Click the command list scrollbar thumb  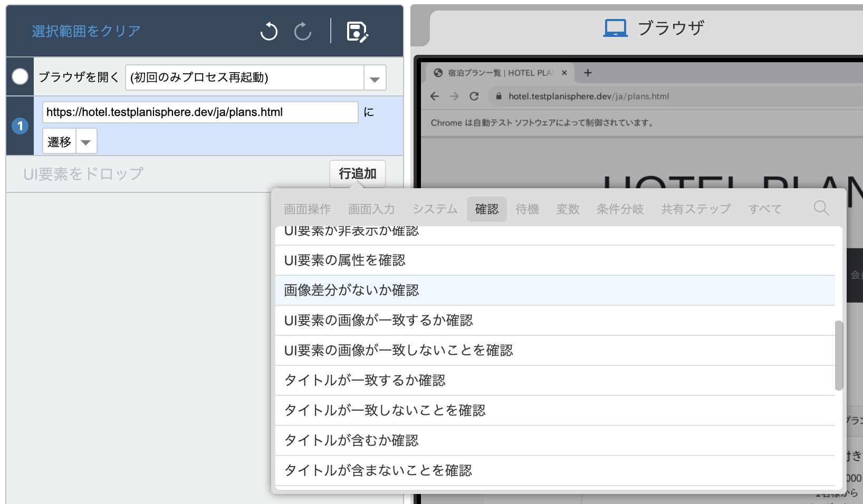[x=839, y=355]
